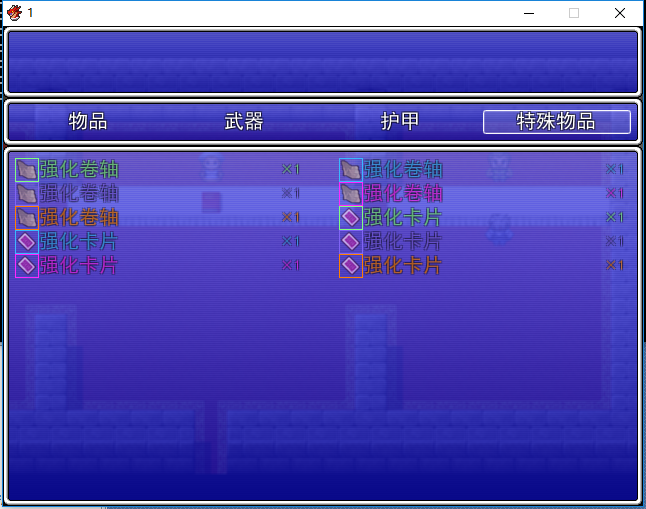The height and width of the screenshot is (509, 646).
Task: Click the ×1 count of magenta 强化卷轴
Action: [614, 193]
